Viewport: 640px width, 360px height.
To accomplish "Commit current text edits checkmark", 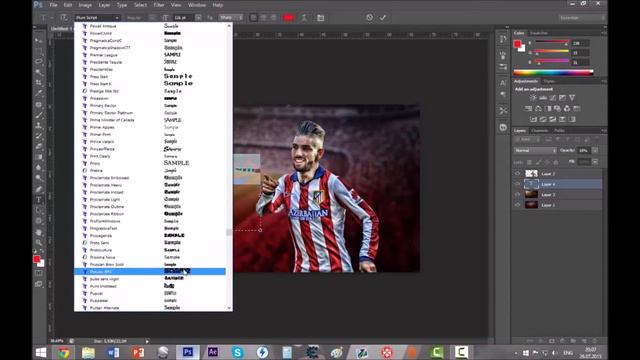I will coord(383,18).
